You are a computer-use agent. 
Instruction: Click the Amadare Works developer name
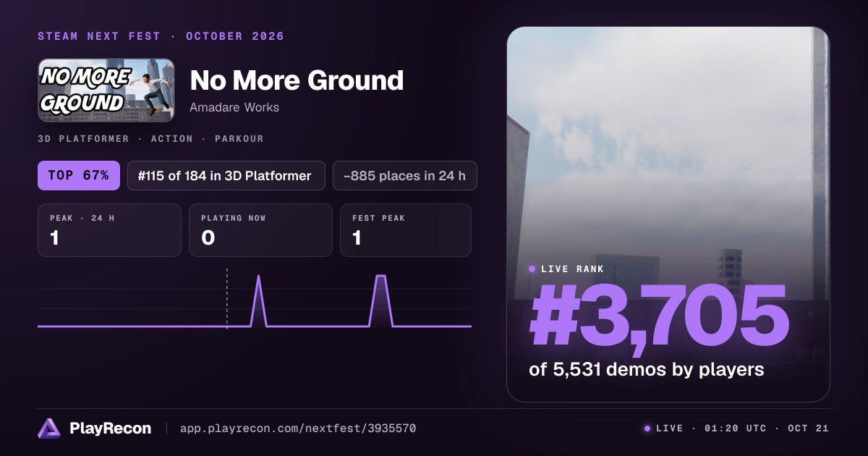click(234, 107)
